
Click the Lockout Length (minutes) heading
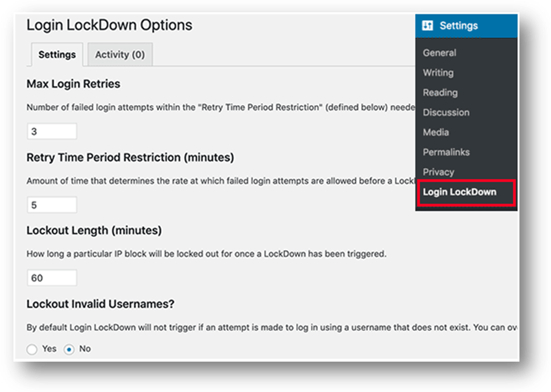(94, 230)
